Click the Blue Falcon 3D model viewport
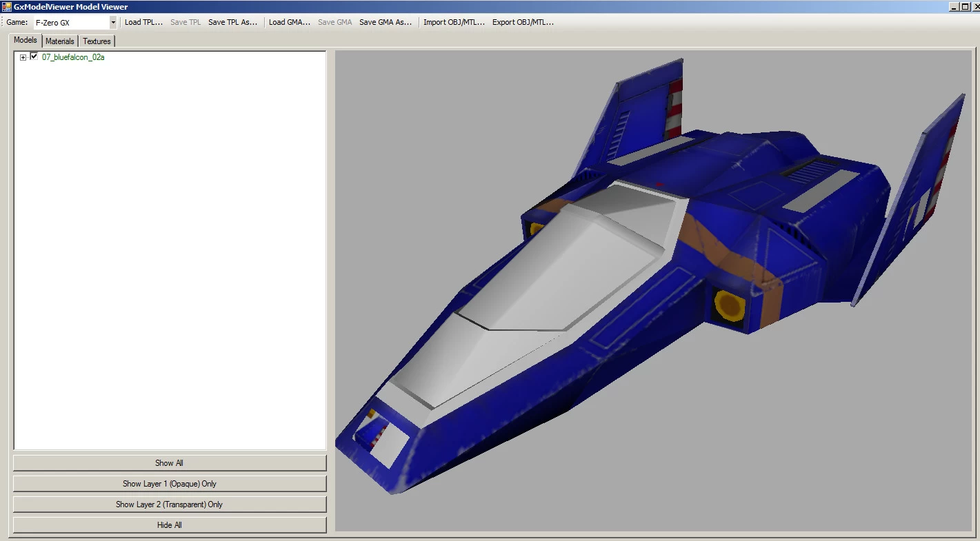980x541 pixels. 653,290
